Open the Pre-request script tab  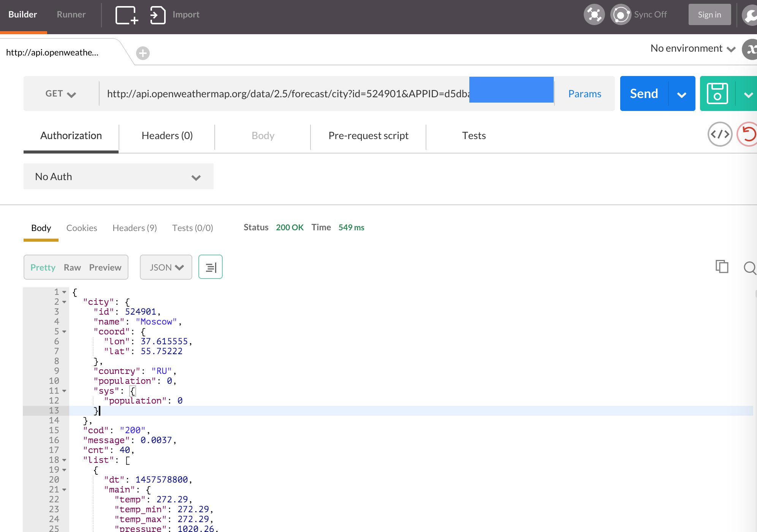369,136
